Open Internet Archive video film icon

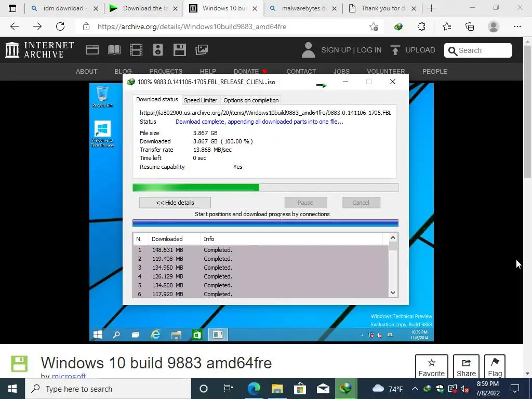pyautogui.click(x=136, y=50)
